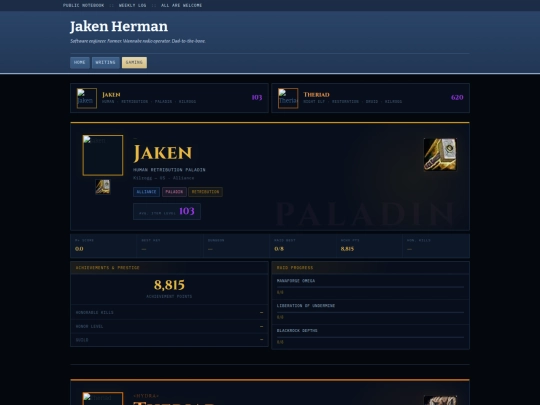The height and width of the screenshot is (405, 540).
Task: Click Jaken's large portrait frame
Action: pos(103,155)
